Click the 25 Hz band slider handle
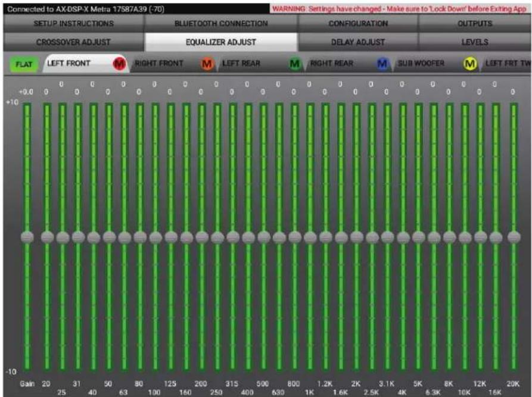532x397 pixels. (x=63, y=237)
